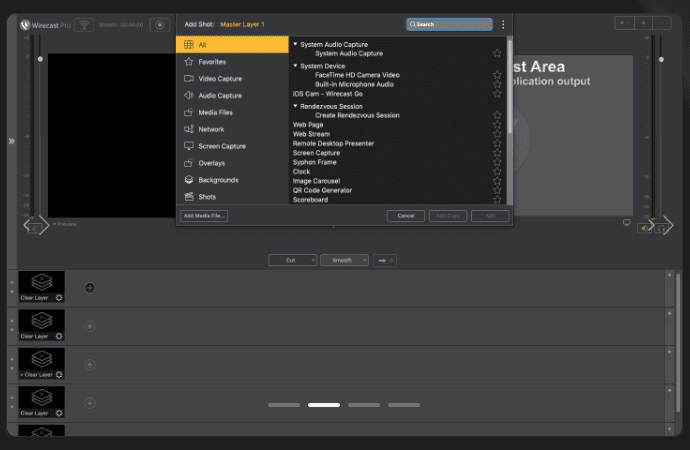690x450 pixels.
Task: Focus the Search field in Add Shot
Action: (449, 24)
